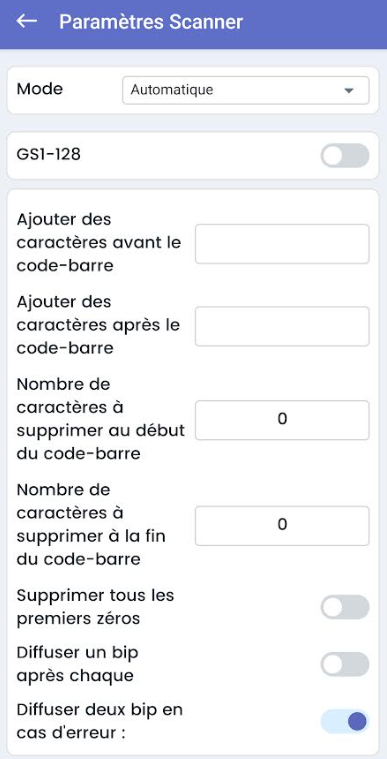The height and width of the screenshot is (759, 387).
Task: Tap the label Nombre de caractères à supprimer au début
Action: pyautogui.click(x=101, y=419)
